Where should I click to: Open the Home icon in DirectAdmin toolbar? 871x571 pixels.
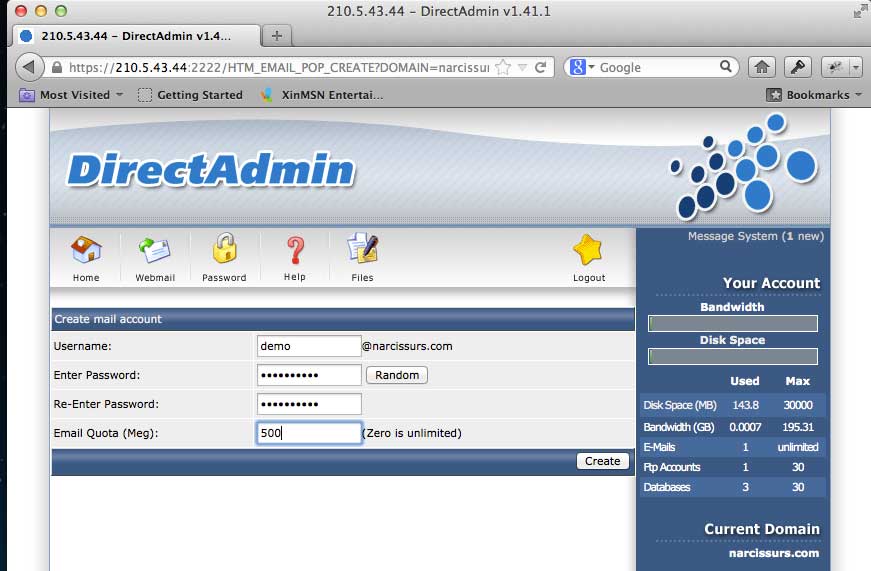click(86, 250)
